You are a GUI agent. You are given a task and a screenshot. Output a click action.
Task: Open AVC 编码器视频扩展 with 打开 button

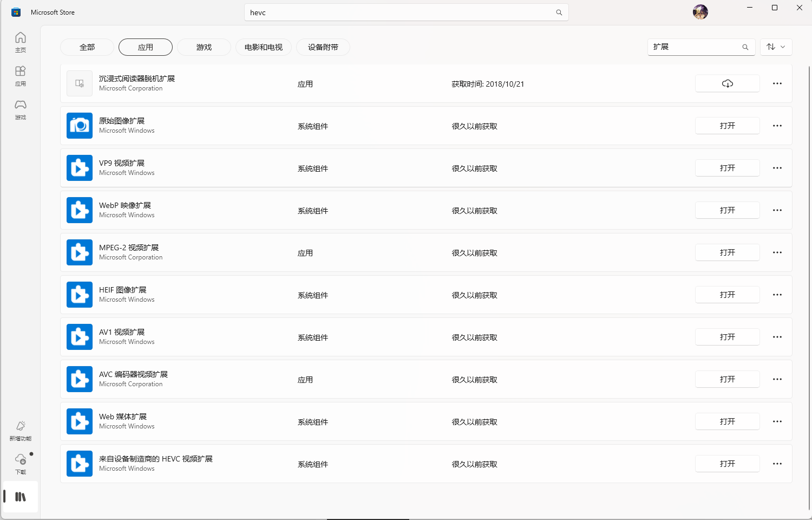tap(728, 379)
